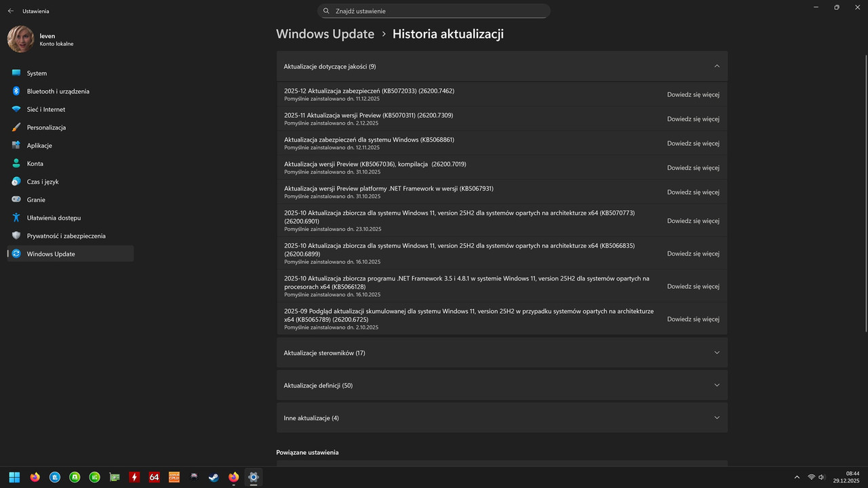Open the Granie category

(x=71, y=199)
